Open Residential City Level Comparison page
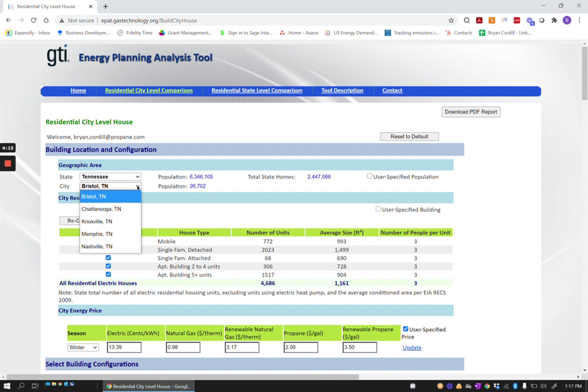Image resolution: width=588 pixels, height=392 pixels. tap(149, 90)
